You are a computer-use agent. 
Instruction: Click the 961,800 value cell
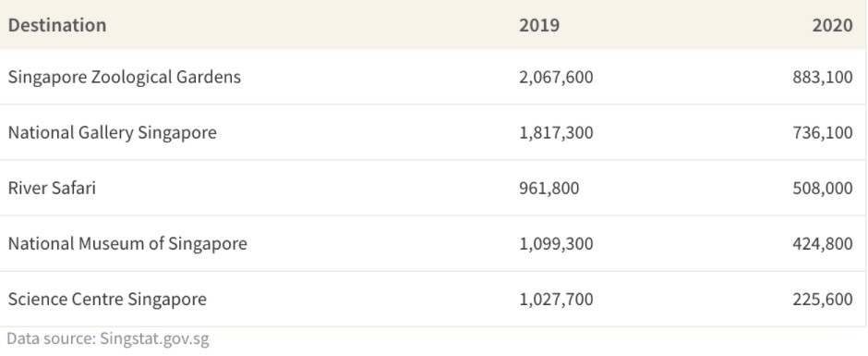point(549,188)
